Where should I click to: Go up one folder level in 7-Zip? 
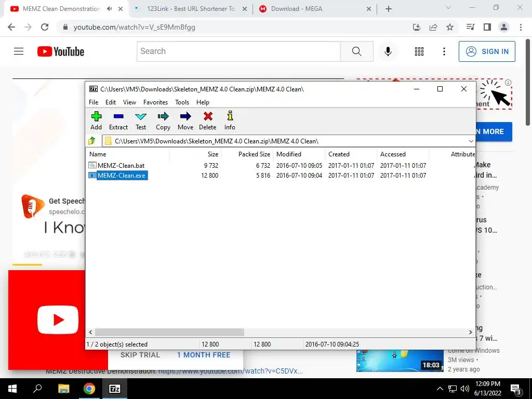click(x=92, y=141)
